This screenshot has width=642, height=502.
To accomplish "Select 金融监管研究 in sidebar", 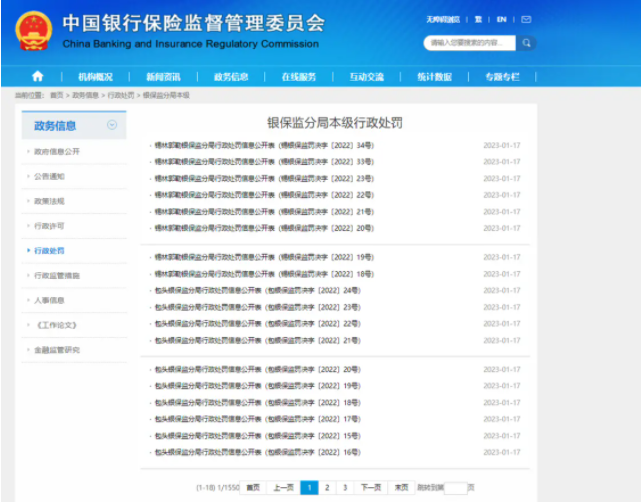I will click(57, 350).
